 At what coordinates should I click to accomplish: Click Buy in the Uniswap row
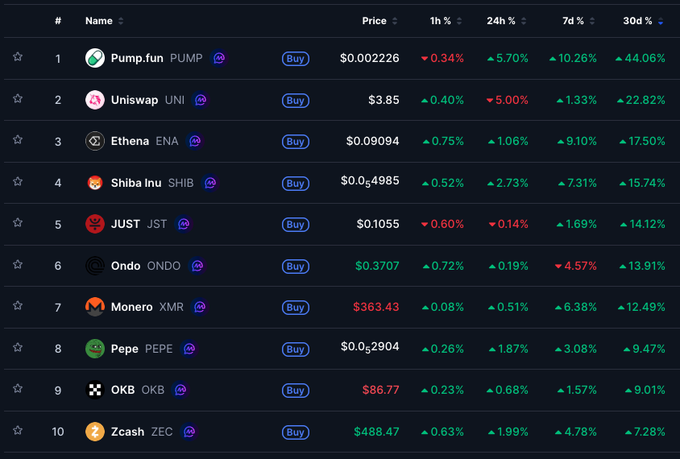coord(295,100)
